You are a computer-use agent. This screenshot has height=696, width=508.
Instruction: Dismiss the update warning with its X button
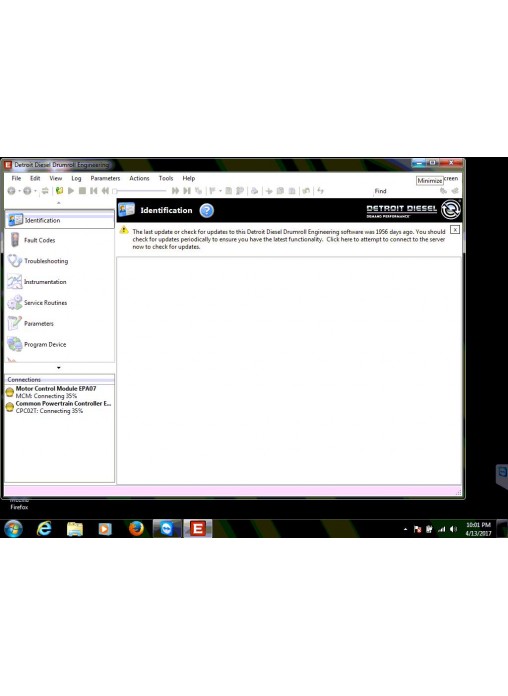click(455, 229)
